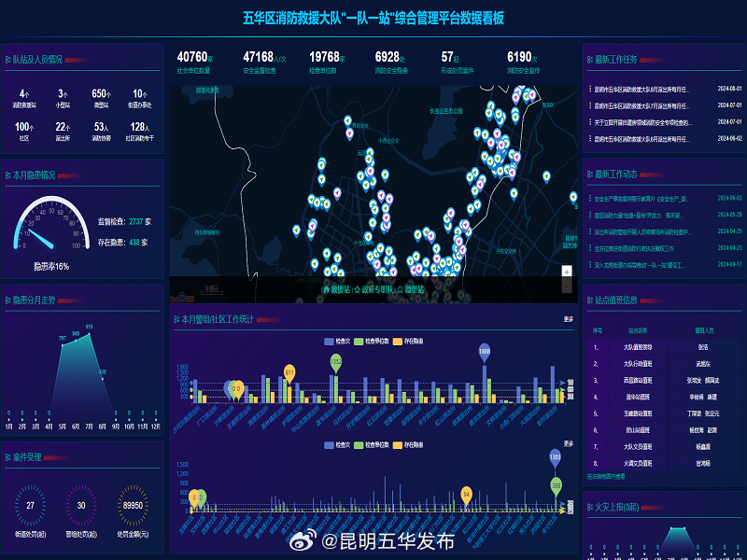Image resolution: width=747 pixels, height=560 pixels.
Task: Click the yellow 811 marker pin in chart
Action: pyautogui.click(x=289, y=371)
